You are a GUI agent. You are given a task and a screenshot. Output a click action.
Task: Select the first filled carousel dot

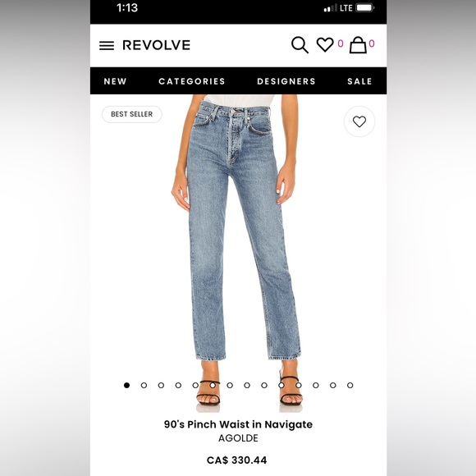[126, 385]
